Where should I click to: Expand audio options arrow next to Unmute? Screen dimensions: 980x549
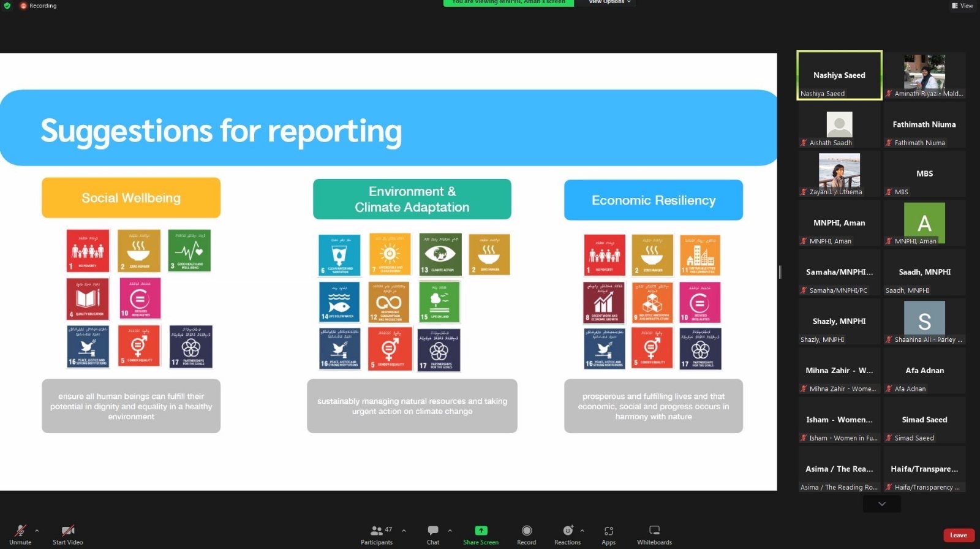click(x=37, y=531)
